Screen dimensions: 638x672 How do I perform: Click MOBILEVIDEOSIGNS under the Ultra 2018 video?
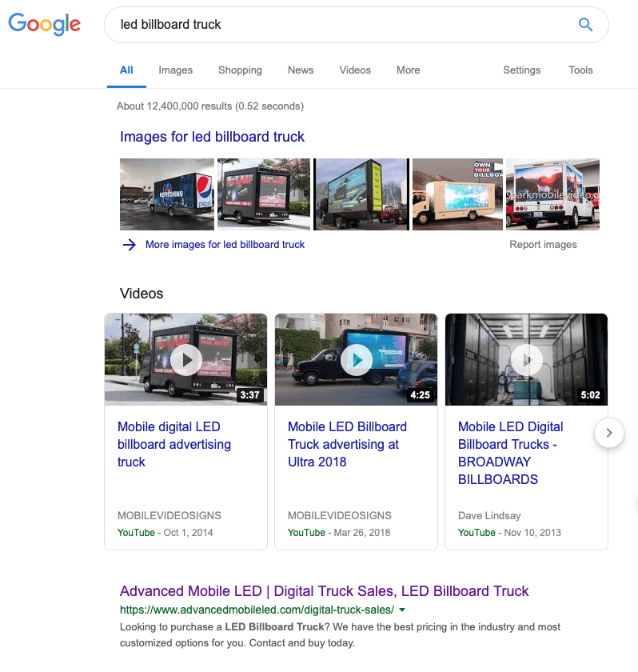(x=340, y=515)
